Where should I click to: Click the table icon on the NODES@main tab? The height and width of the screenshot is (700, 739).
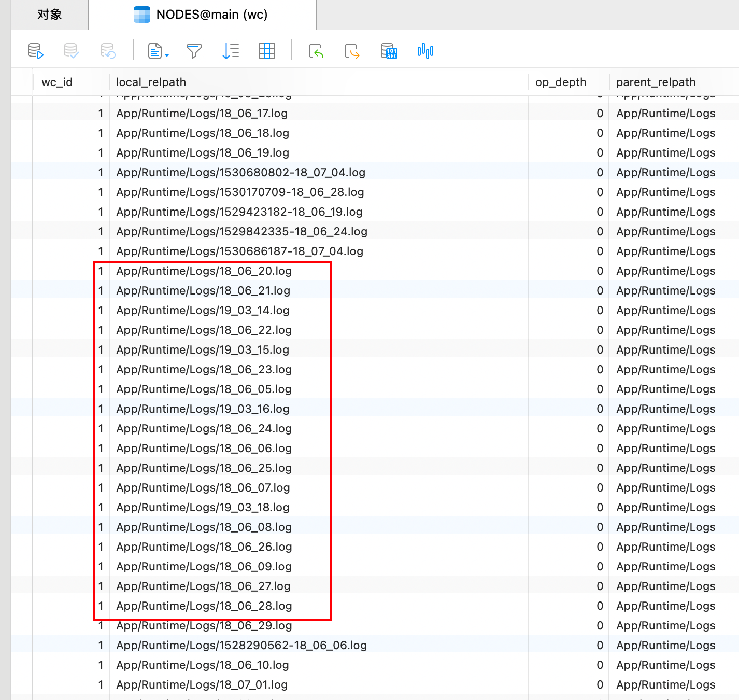(142, 15)
